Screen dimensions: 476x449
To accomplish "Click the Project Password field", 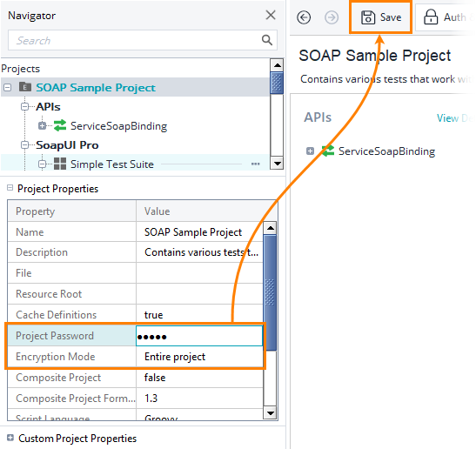I will 199,336.
